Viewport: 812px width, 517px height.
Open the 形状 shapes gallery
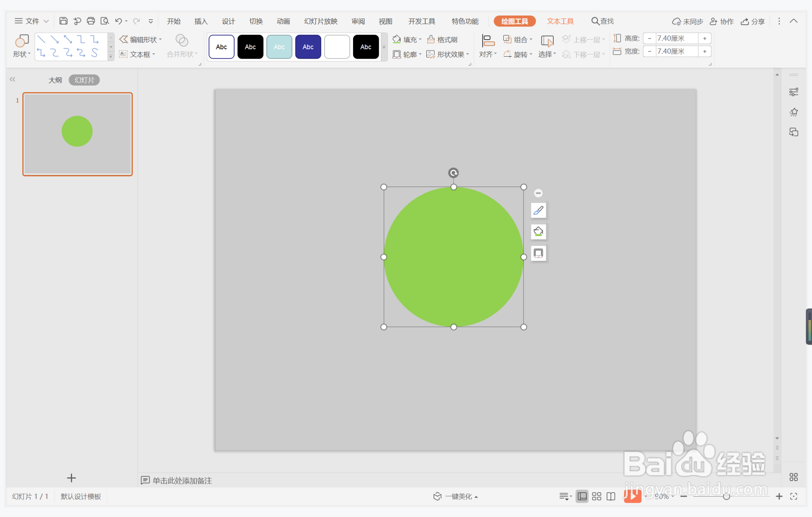point(22,46)
